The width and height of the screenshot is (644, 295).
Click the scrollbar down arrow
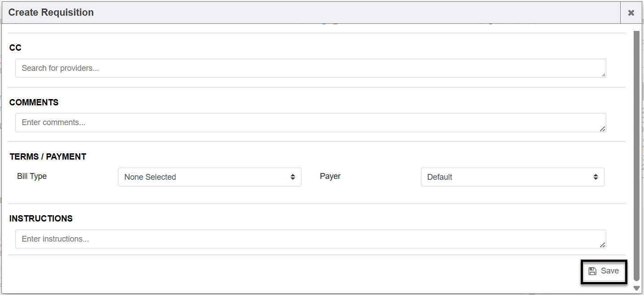tap(636, 288)
